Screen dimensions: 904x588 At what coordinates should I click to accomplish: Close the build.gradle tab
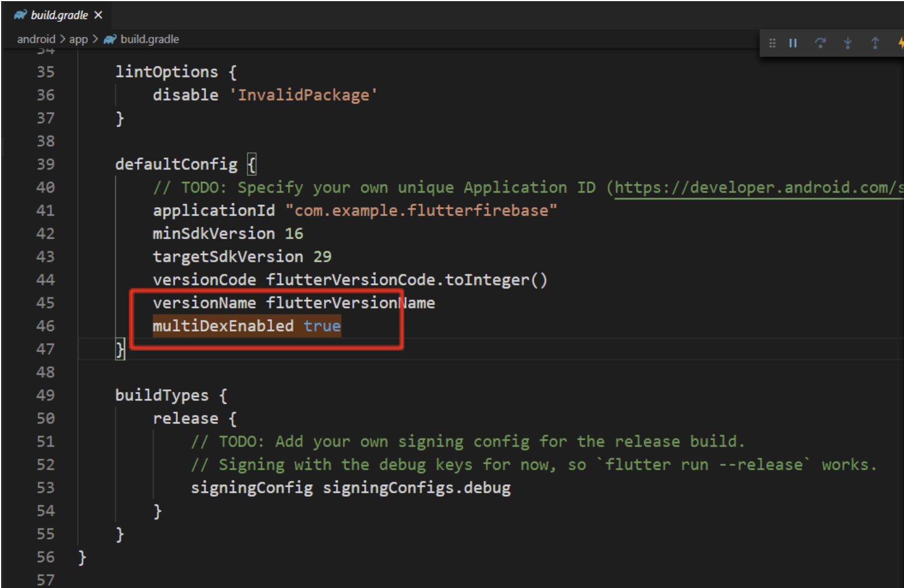click(98, 15)
